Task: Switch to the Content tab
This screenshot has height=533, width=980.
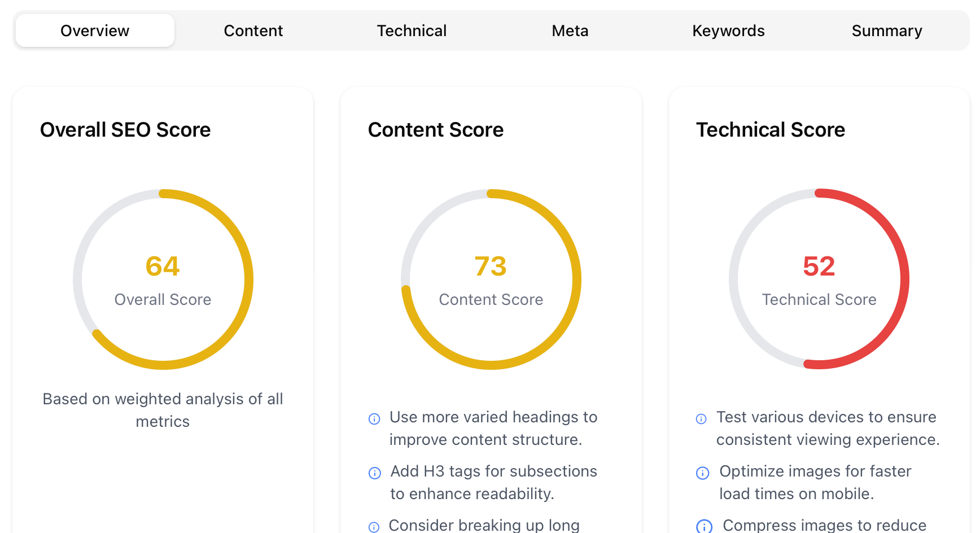Action: pyautogui.click(x=253, y=30)
